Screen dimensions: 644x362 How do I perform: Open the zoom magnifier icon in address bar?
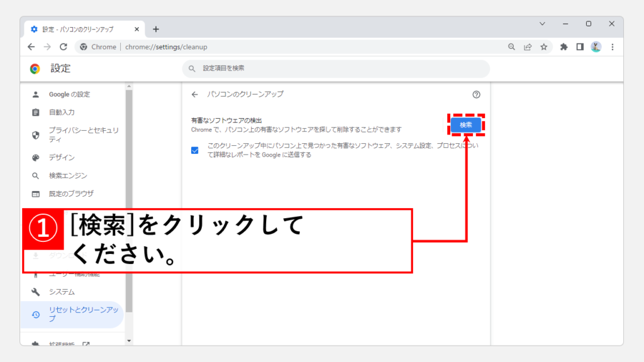[x=511, y=47]
